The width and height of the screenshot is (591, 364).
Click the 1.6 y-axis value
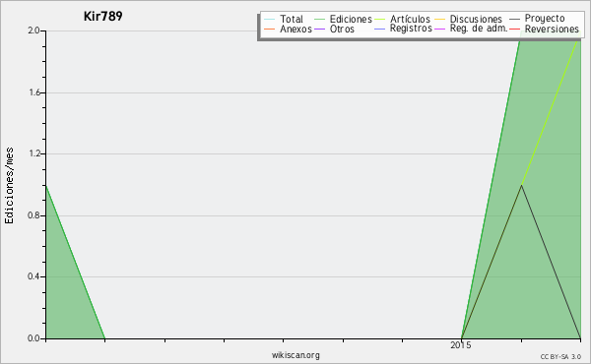click(x=34, y=92)
